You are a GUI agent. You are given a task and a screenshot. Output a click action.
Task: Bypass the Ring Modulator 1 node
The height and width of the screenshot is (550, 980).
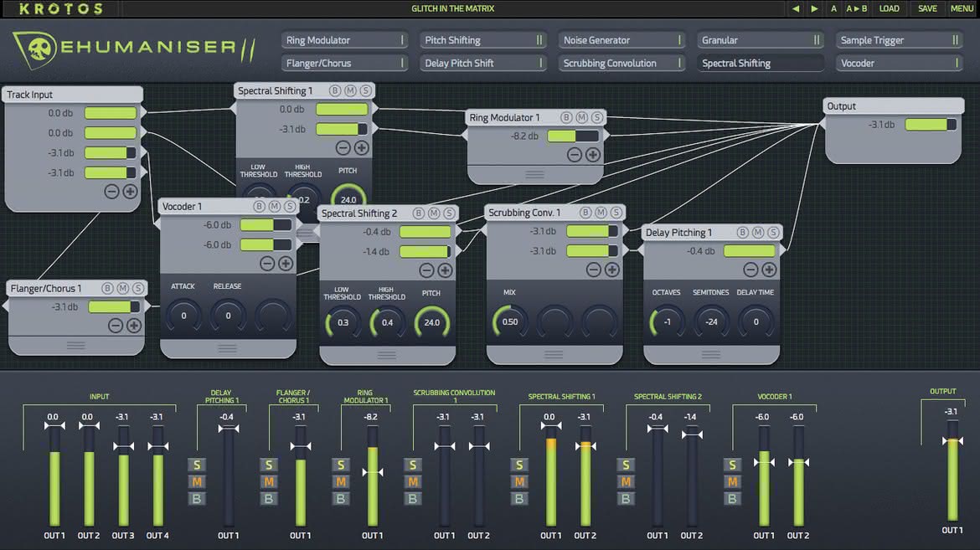pyautogui.click(x=566, y=117)
